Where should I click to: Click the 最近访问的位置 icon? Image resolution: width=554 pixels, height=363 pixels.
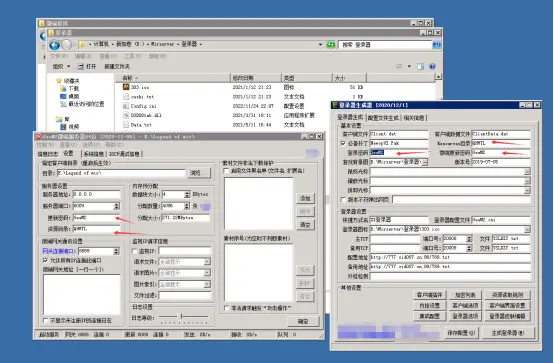pyautogui.click(x=63, y=104)
